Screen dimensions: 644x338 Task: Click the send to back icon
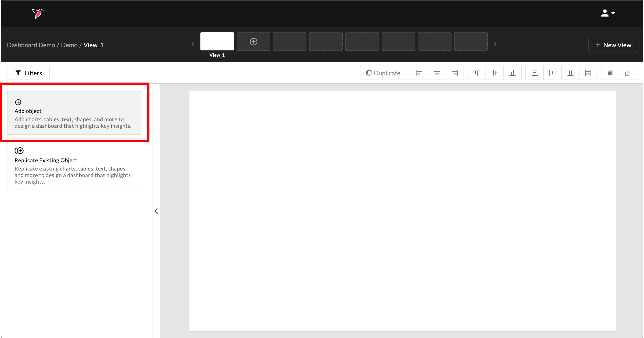click(x=628, y=73)
